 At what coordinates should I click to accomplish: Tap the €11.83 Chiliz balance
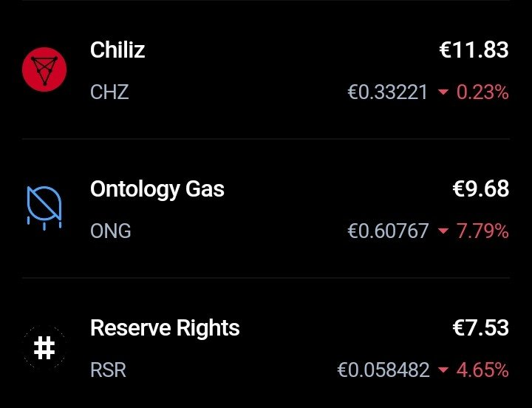pos(474,50)
